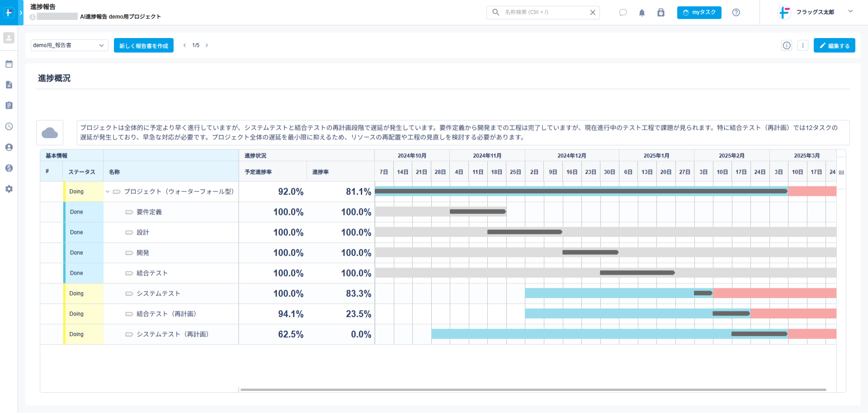Open the settings gear in left sidebar

click(x=9, y=189)
